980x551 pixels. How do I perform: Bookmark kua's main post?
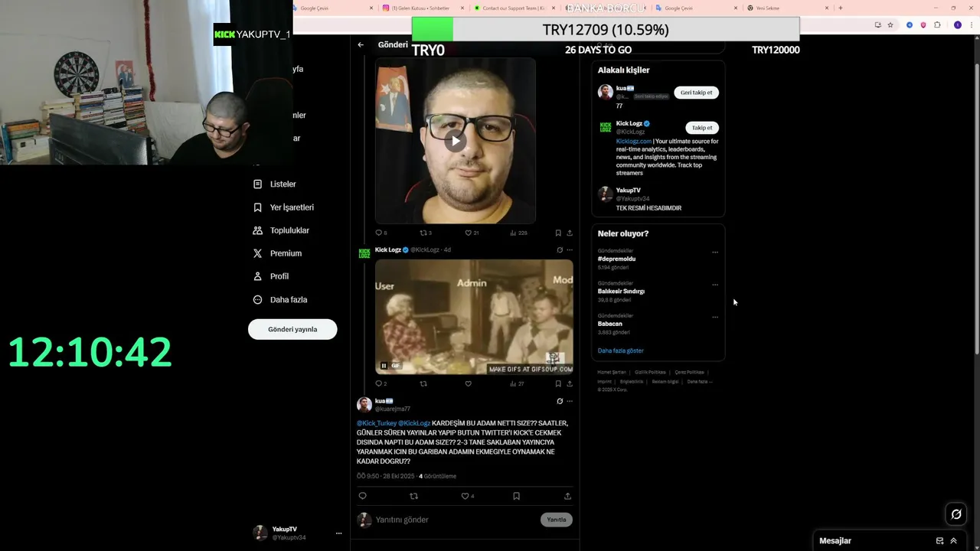[516, 496]
